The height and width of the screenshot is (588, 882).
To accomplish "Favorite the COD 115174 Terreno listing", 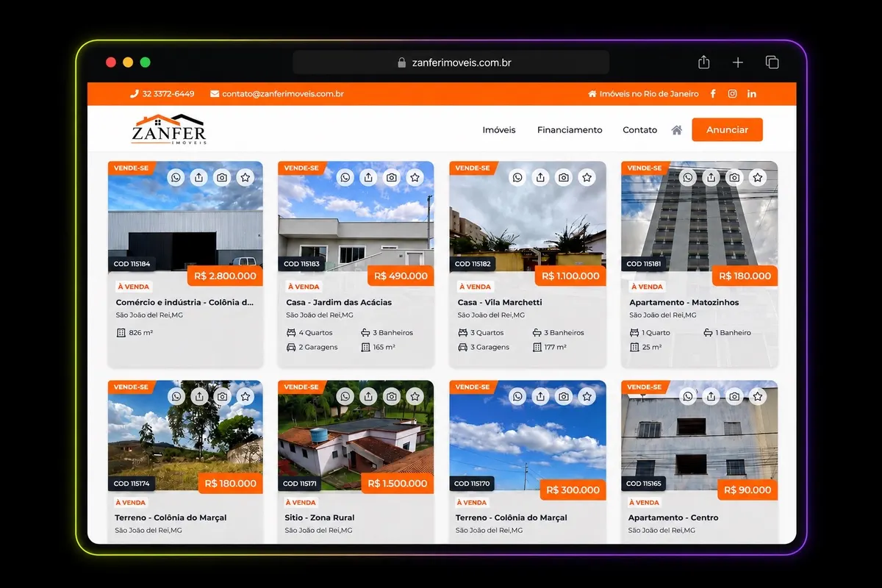I will coord(245,396).
